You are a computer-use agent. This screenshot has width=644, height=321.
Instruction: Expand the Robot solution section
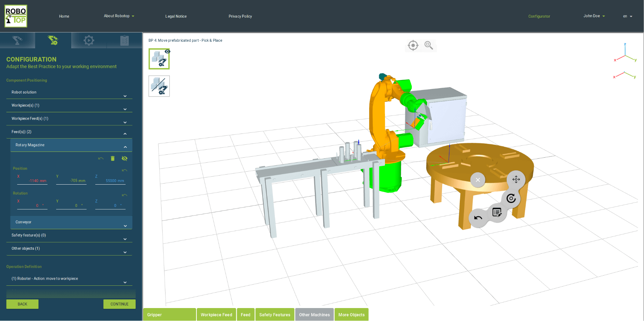point(69,92)
